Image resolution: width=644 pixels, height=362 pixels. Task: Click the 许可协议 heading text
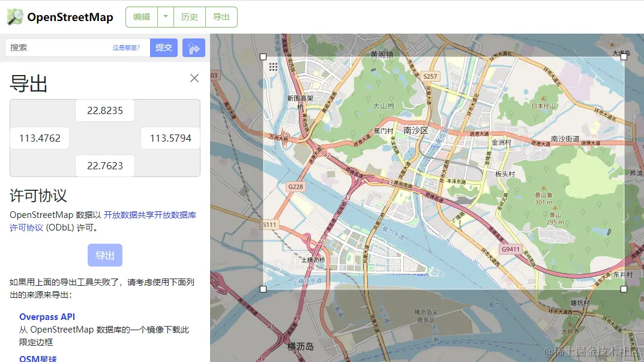click(38, 196)
